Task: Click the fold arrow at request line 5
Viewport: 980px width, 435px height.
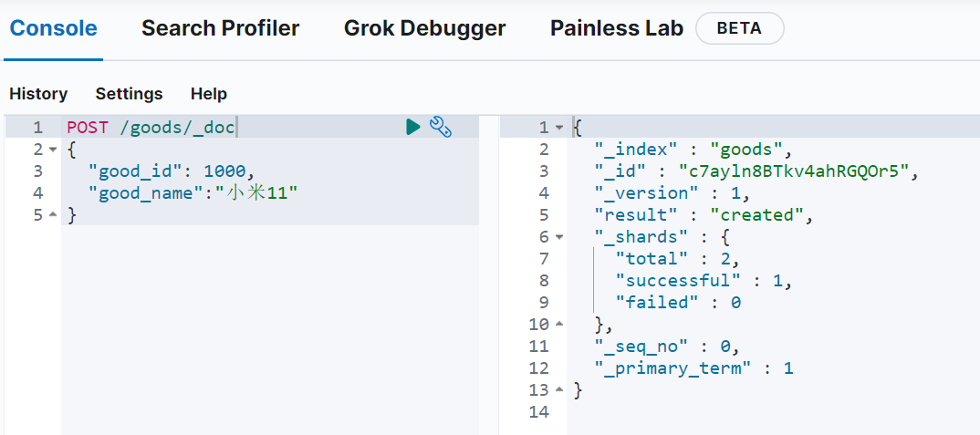Action: [52, 215]
